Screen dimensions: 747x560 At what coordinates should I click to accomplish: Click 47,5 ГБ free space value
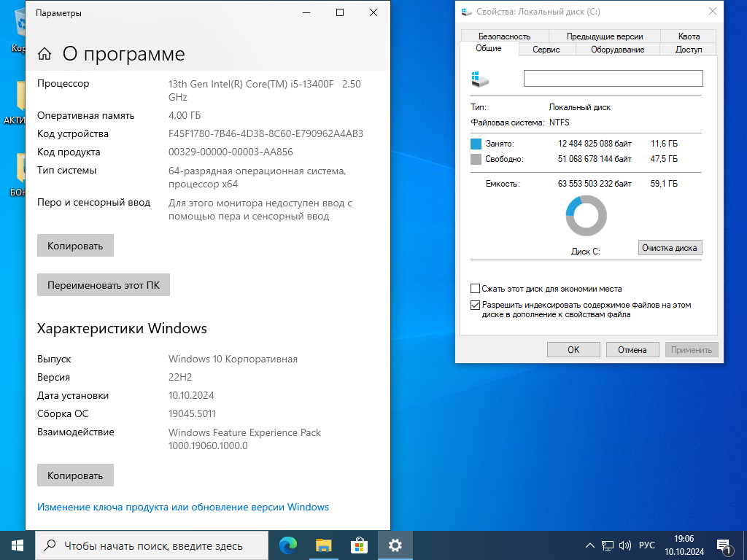(x=664, y=159)
